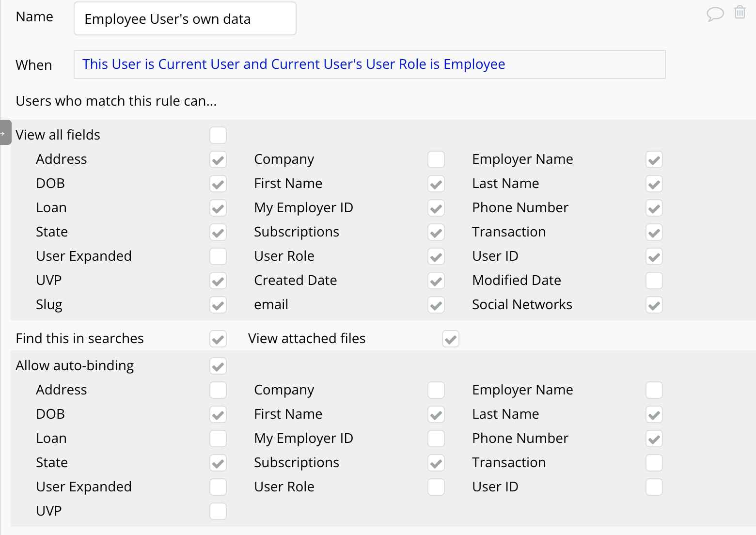The width and height of the screenshot is (756, 535).
Task: Uncheck Allow auto-binding
Action: click(x=218, y=366)
